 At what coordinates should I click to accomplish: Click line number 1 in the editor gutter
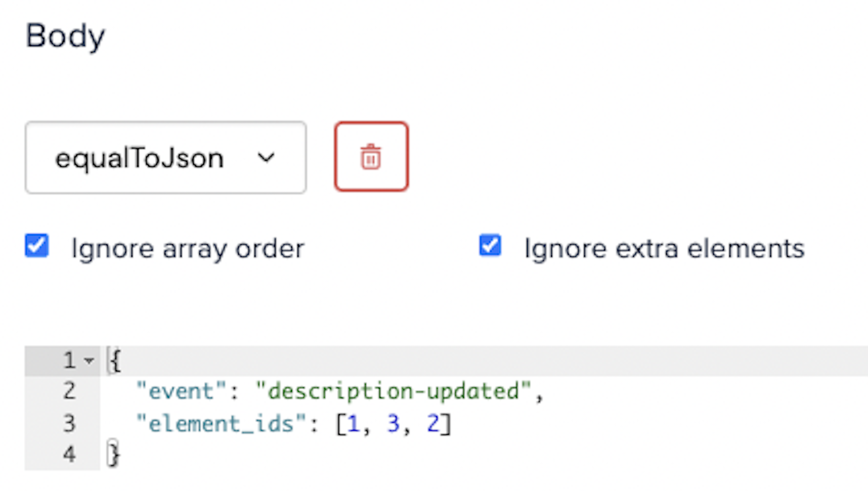click(69, 360)
